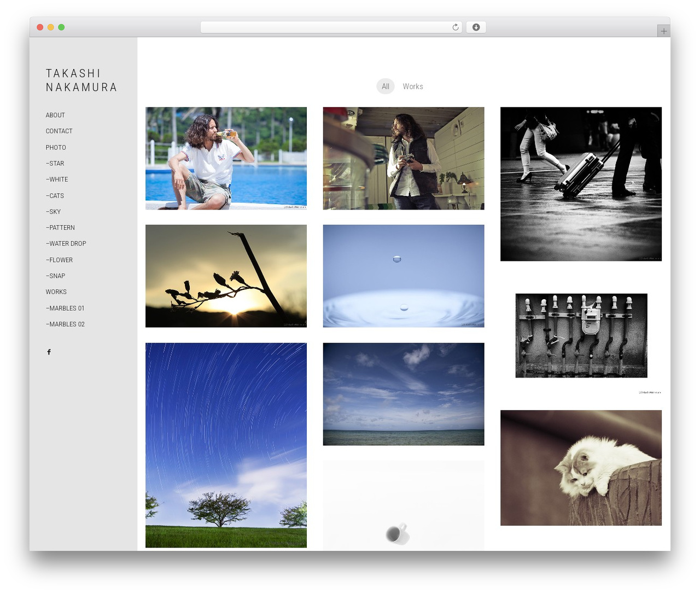Go to the WHITE photo category
Screen dimensions: 700x593
click(57, 179)
